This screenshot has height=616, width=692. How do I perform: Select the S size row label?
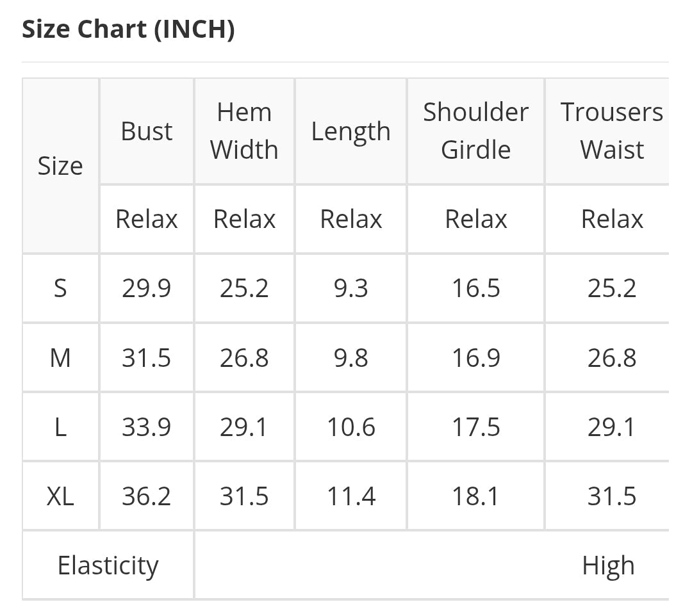coord(60,289)
